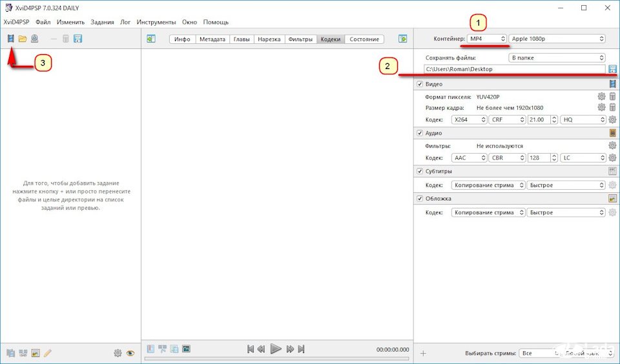Expand the Apple 1080p preset dropdown
The width and height of the screenshot is (620, 364).
tap(557, 39)
